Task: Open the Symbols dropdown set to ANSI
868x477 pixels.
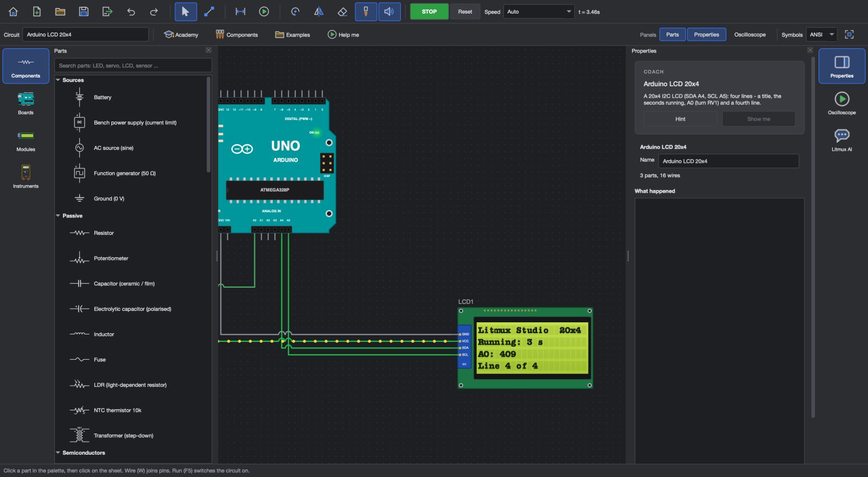Action: pos(821,35)
